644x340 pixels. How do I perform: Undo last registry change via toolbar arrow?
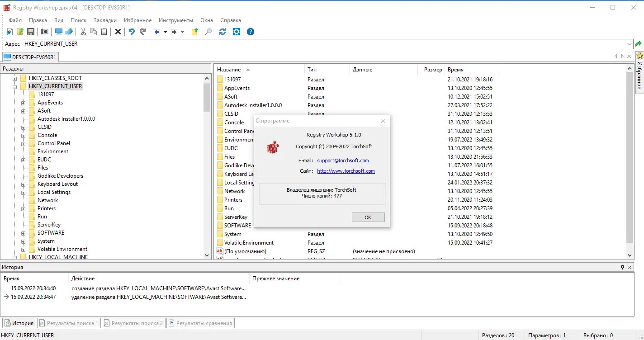(131, 32)
